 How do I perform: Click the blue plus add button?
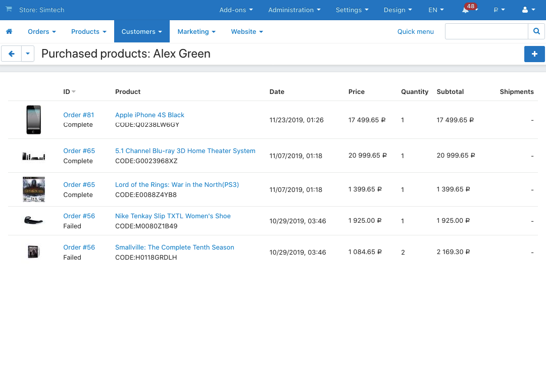coord(534,54)
